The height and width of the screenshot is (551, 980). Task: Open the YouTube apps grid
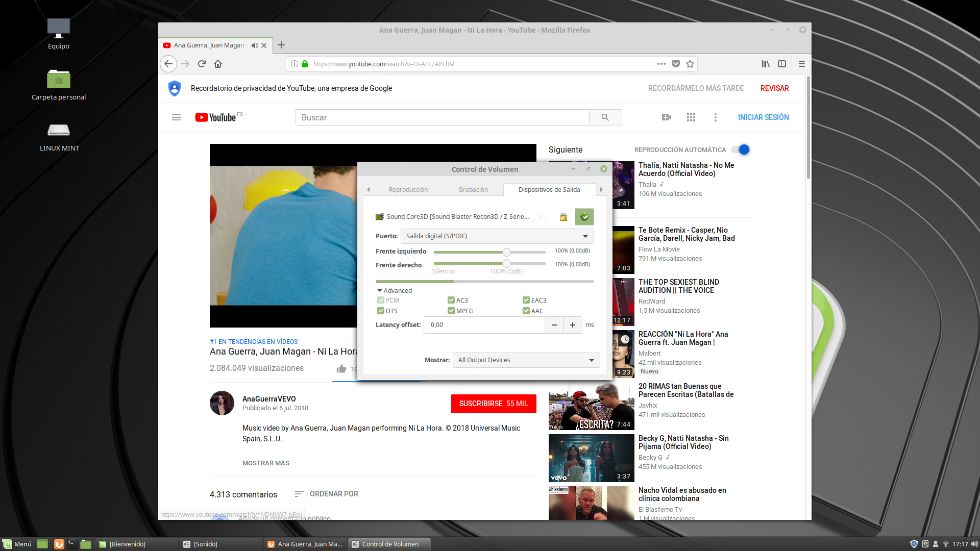pyautogui.click(x=691, y=117)
